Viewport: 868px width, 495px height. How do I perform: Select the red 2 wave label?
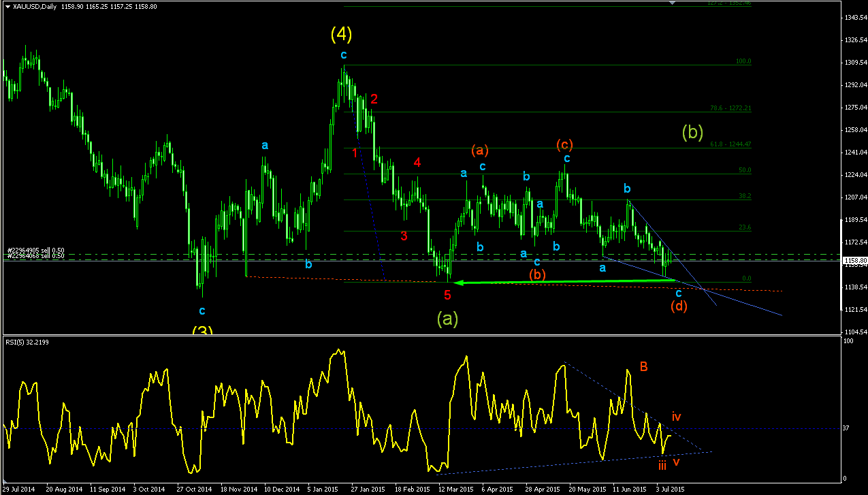pos(374,99)
